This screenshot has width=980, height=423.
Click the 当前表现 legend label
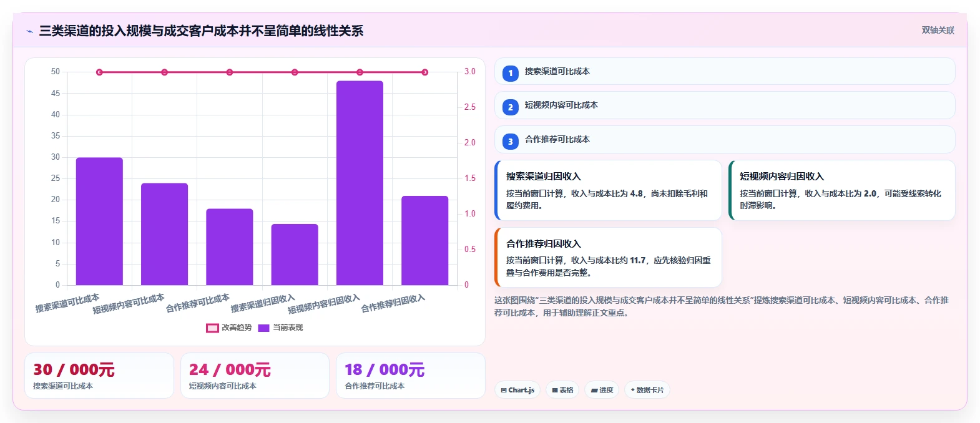tap(288, 328)
